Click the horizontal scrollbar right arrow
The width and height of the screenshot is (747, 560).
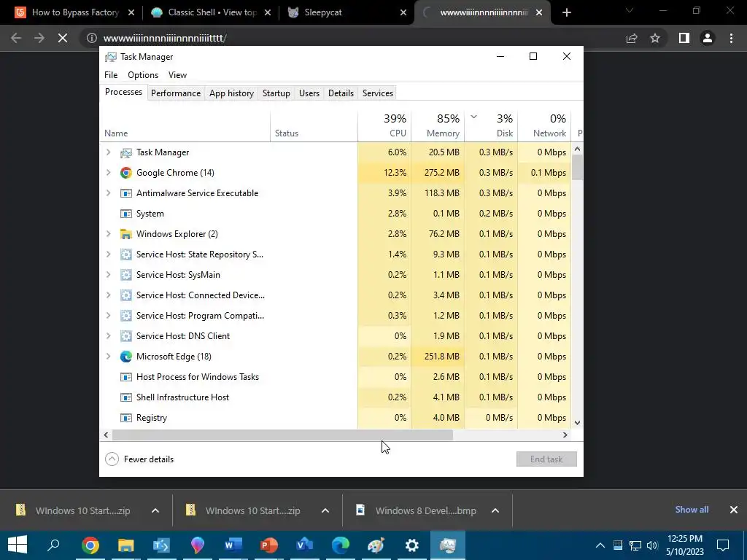[565, 435]
